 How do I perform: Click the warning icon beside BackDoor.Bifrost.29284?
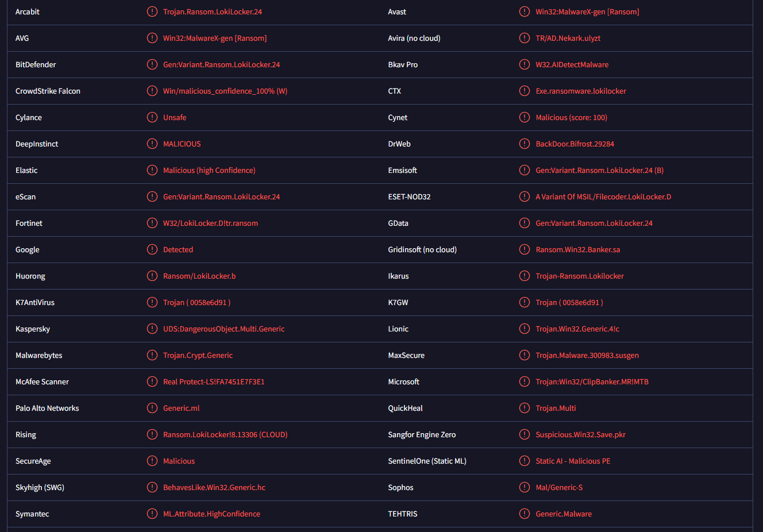click(x=525, y=144)
